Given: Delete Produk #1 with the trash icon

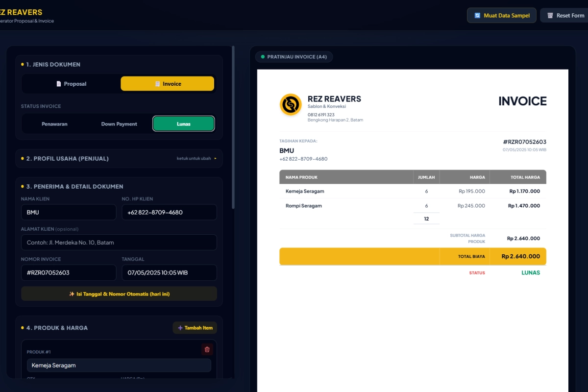Looking at the screenshot, I should (207, 349).
